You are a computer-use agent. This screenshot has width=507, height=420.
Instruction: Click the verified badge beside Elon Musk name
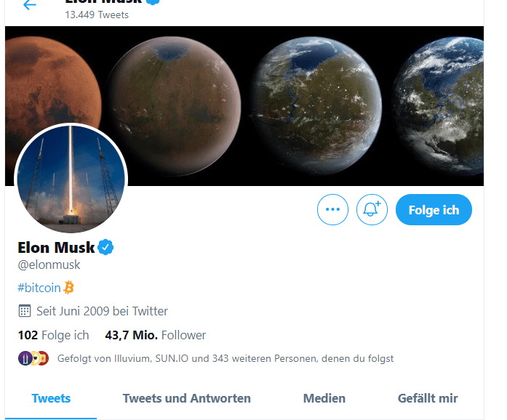(105, 248)
